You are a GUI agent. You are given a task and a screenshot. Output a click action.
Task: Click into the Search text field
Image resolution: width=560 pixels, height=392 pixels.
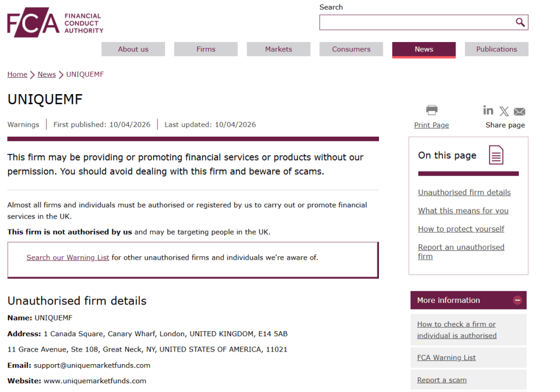pos(417,22)
